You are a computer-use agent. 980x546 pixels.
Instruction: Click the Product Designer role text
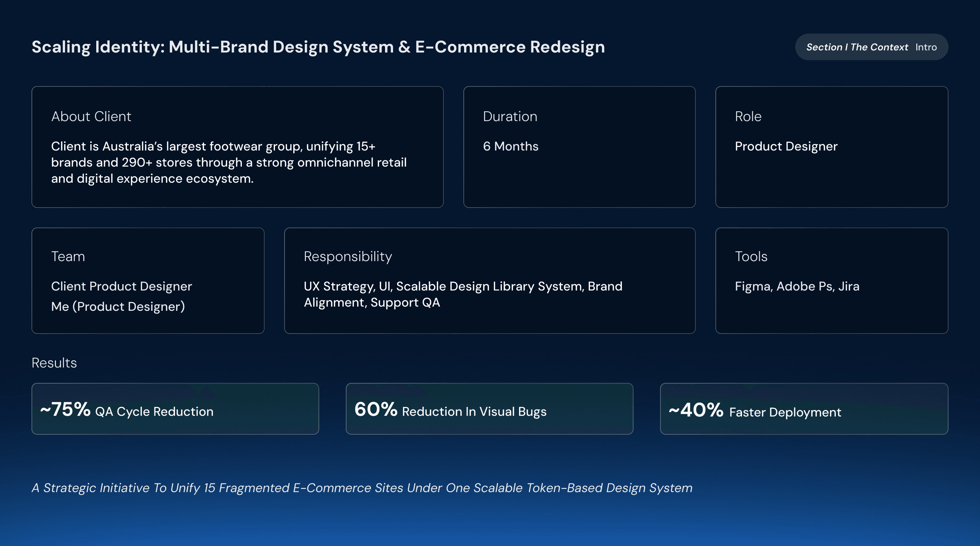[786, 147]
